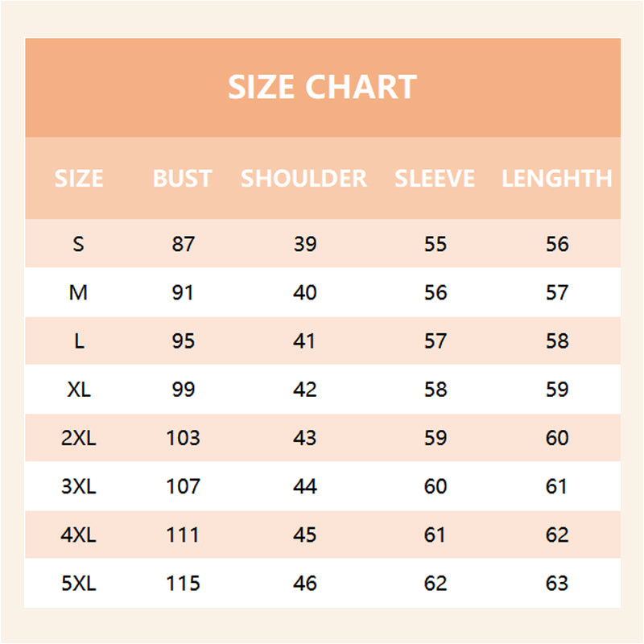Select the L size row label
The height and width of the screenshot is (644, 644).
[78, 341]
